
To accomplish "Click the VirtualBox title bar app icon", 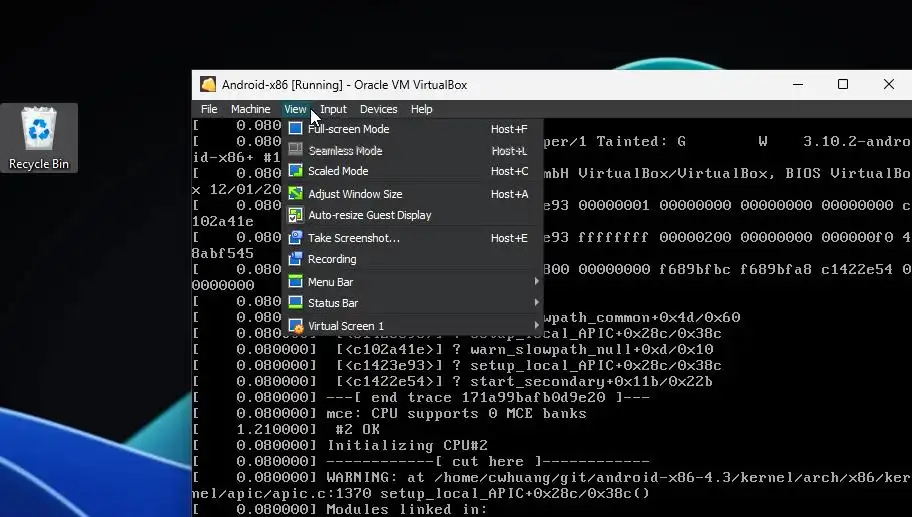I will click(208, 84).
